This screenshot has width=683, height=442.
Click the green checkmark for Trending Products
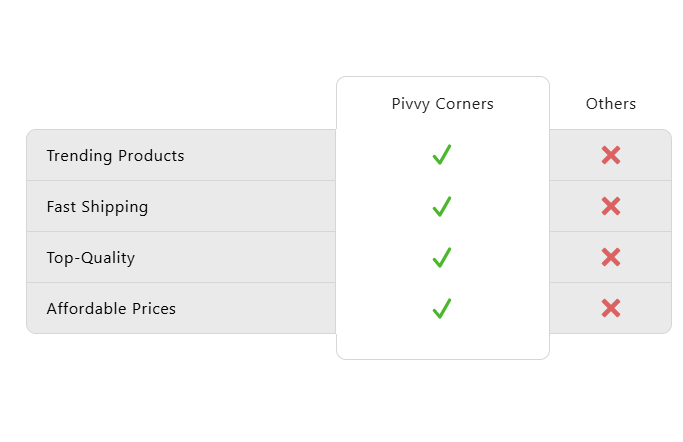point(442,155)
